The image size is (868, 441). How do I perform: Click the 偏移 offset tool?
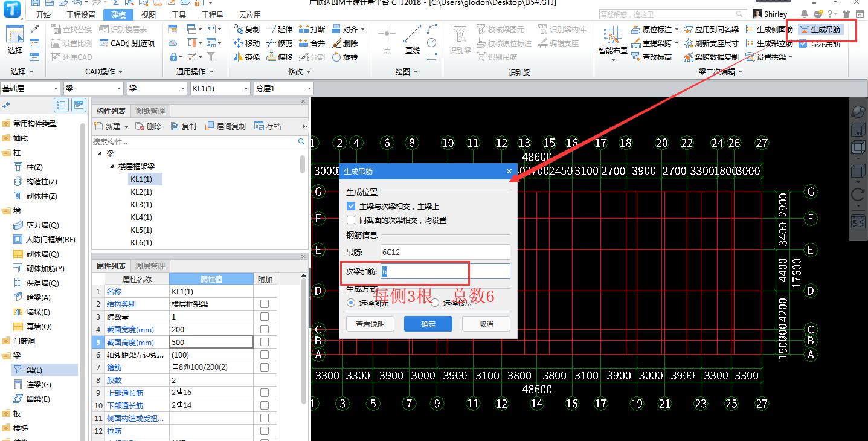click(x=279, y=57)
